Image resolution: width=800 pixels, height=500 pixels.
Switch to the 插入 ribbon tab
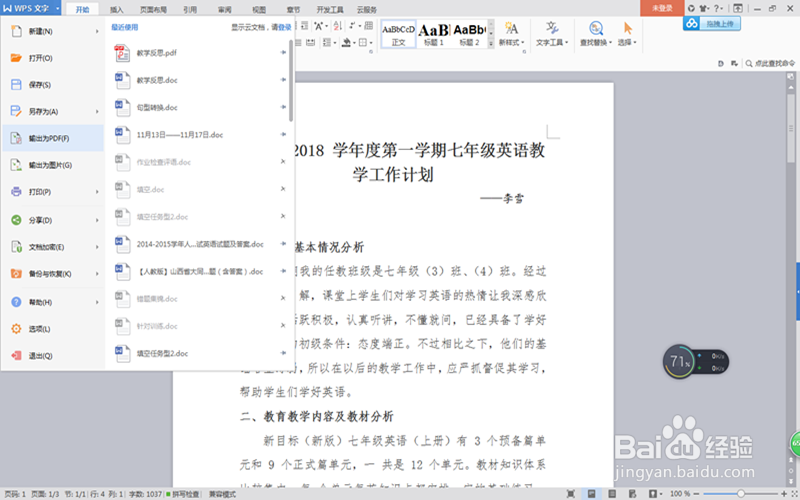tap(117, 9)
